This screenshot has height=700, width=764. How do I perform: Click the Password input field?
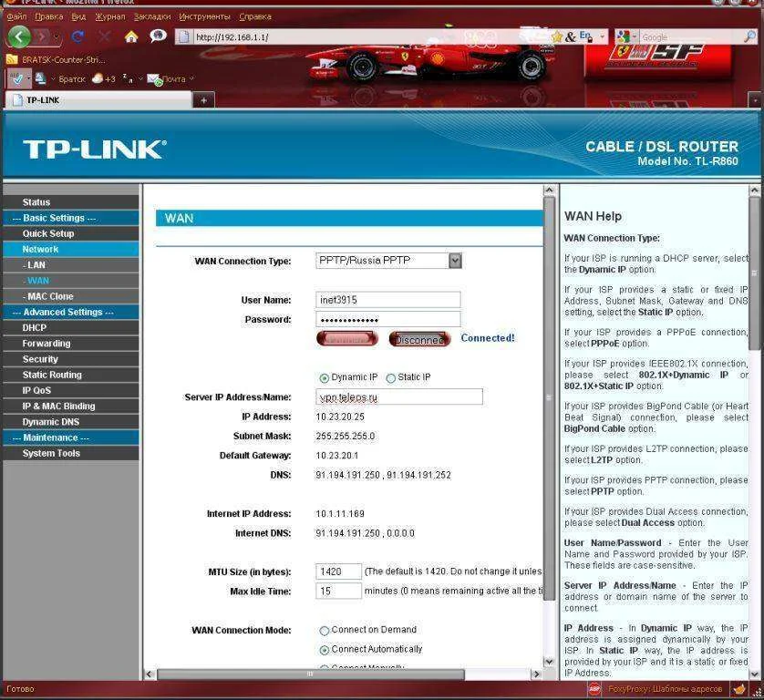point(387,320)
